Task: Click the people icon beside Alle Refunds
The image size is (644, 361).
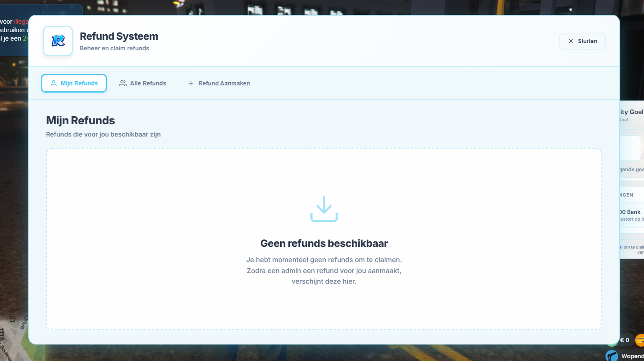Action: click(x=123, y=83)
